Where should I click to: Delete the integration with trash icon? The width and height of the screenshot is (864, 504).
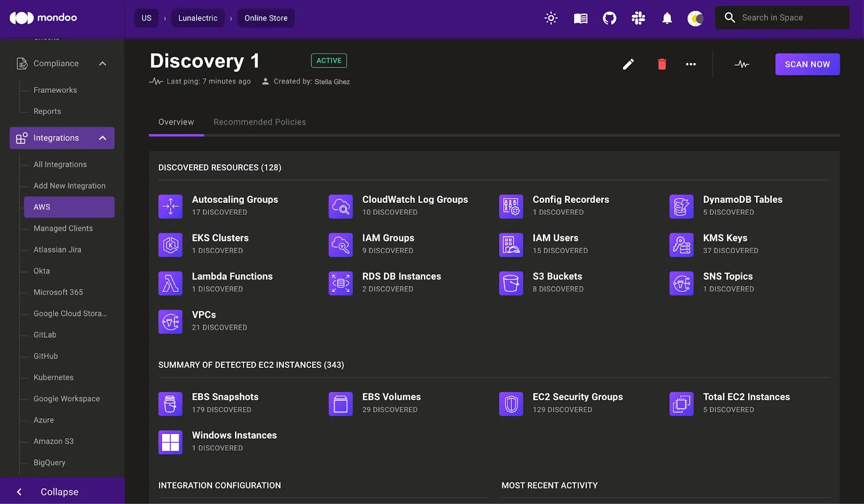pyautogui.click(x=661, y=64)
